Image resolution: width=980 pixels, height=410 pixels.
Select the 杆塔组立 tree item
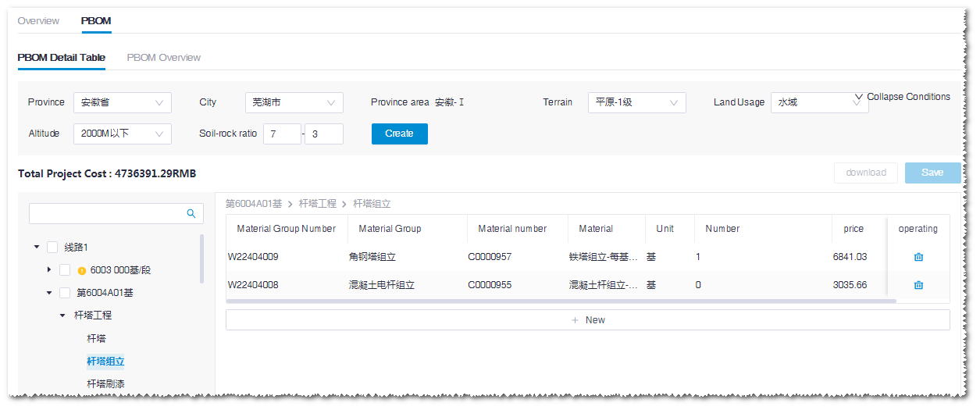pos(105,362)
